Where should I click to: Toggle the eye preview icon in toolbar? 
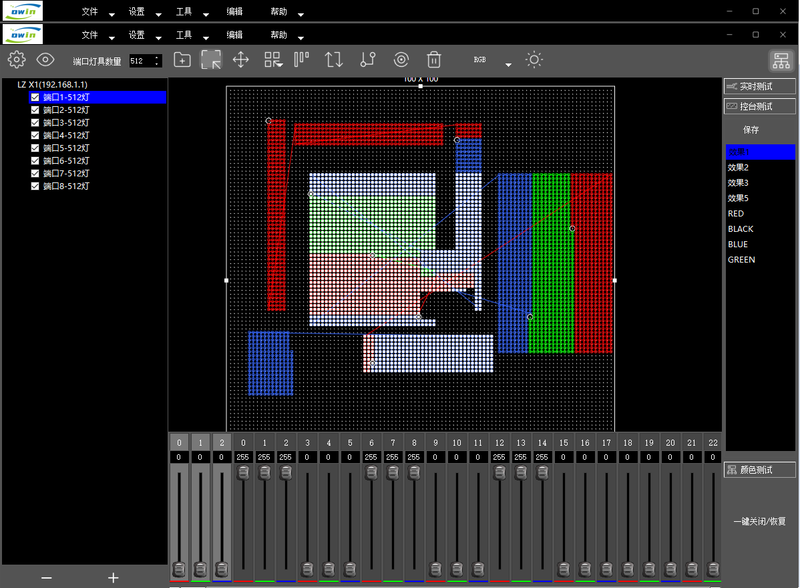[x=45, y=60]
